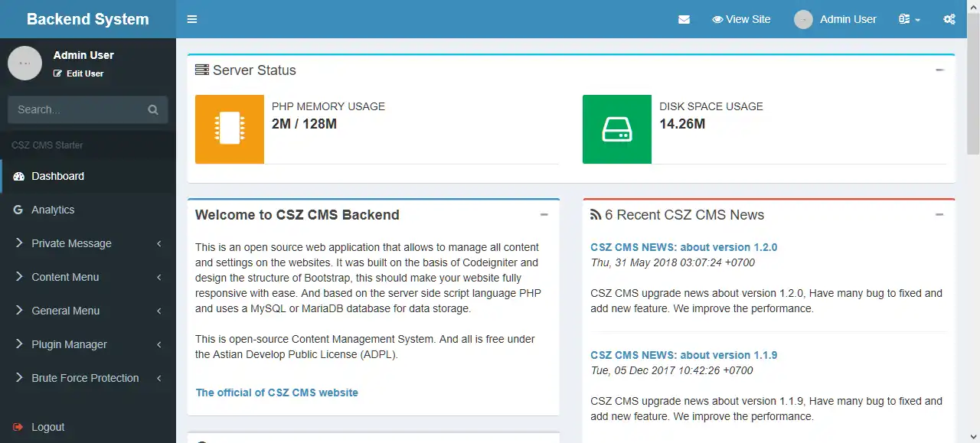This screenshot has width=980, height=443.
Task: Focus the sidebar Search input field
Action: click(77, 109)
